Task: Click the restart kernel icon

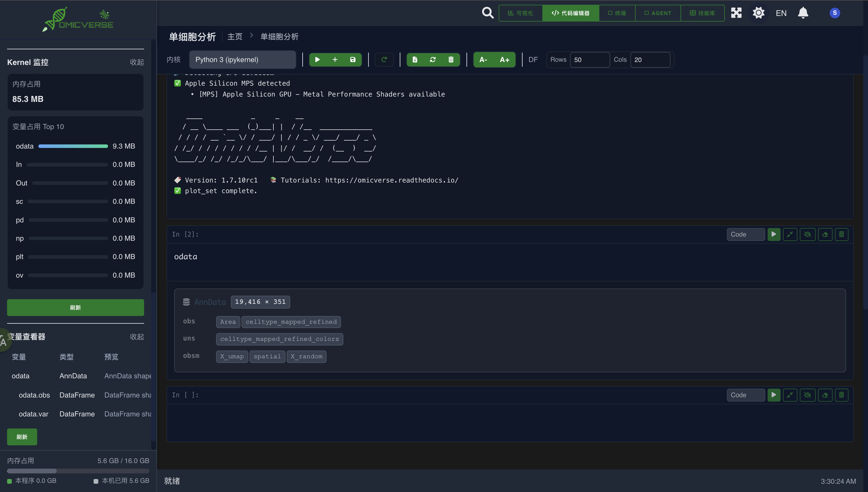Action: coord(384,59)
